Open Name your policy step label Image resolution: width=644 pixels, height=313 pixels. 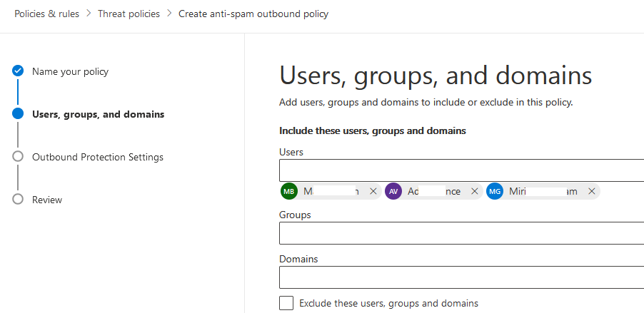(70, 71)
